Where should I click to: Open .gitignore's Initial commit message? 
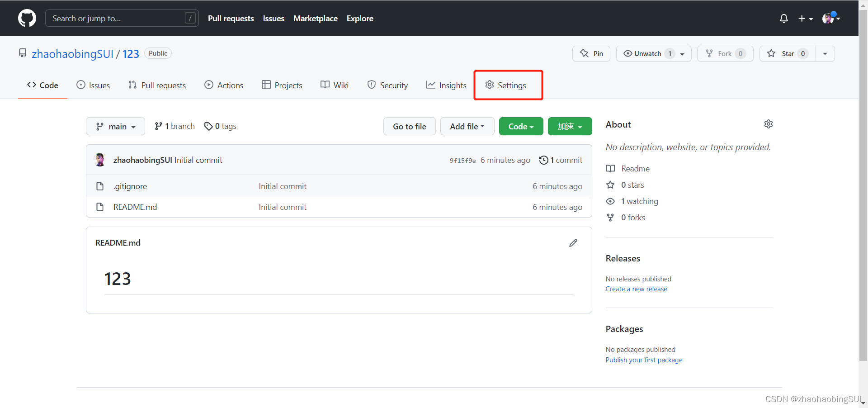tap(283, 186)
